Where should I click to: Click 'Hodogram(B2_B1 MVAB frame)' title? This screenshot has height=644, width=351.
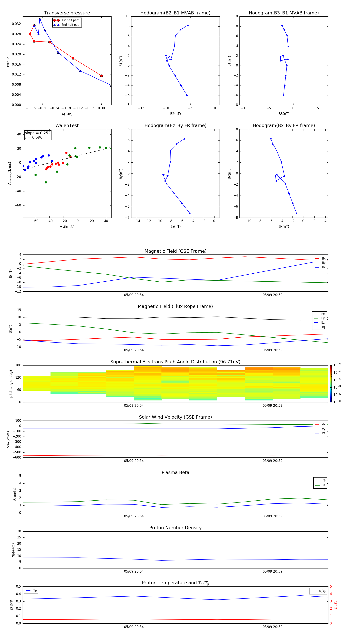(x=175, y=13)
